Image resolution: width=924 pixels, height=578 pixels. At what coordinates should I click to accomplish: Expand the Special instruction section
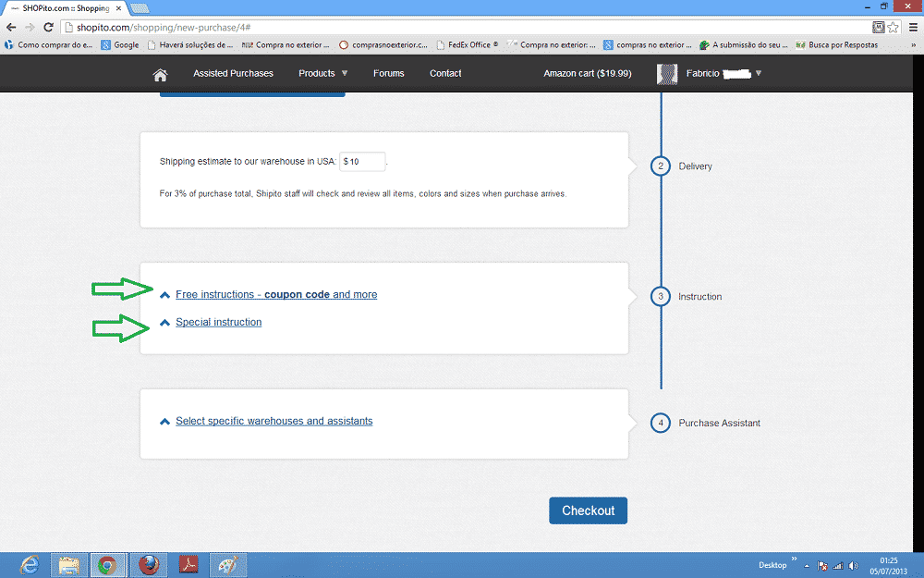(218, 323)
